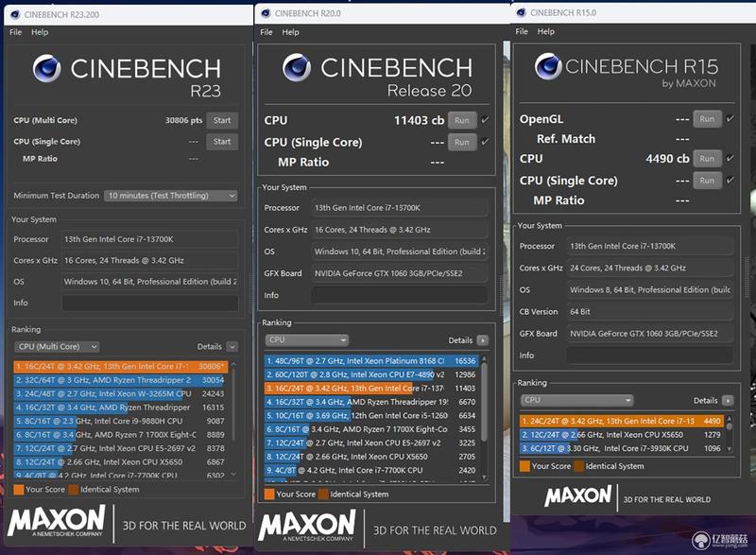The image size is (756, 555).
Task: Toggle the R15 OpenGL test checkbox
Action: 730,118
